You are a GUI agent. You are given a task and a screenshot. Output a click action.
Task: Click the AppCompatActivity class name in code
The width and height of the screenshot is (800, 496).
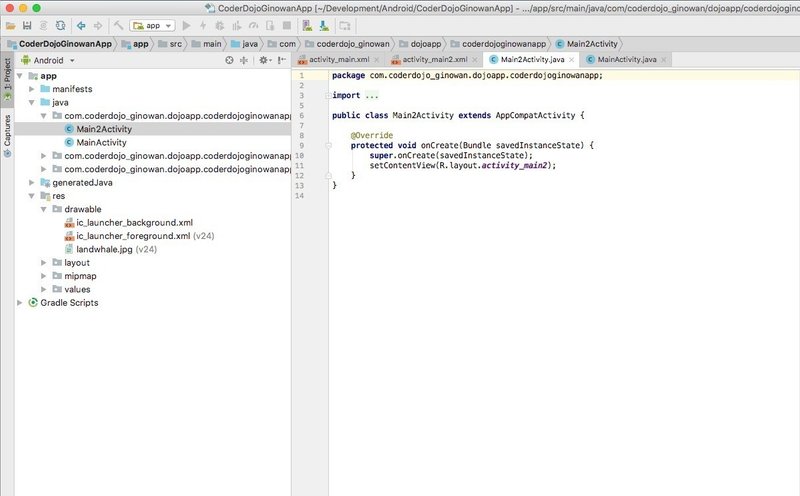coord(535,115)
